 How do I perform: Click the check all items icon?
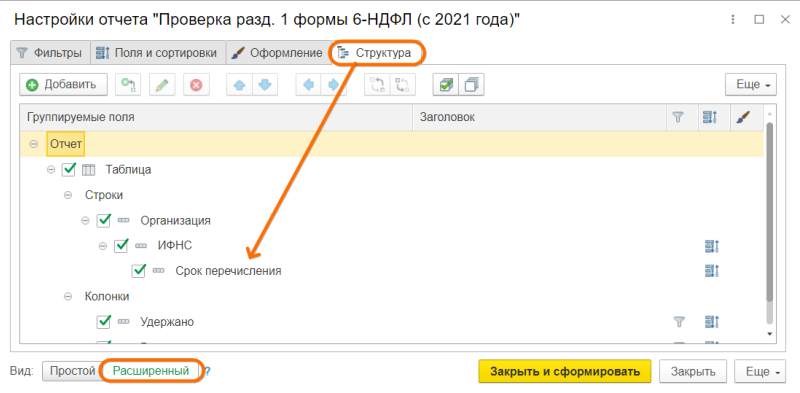tap(445, 85)
